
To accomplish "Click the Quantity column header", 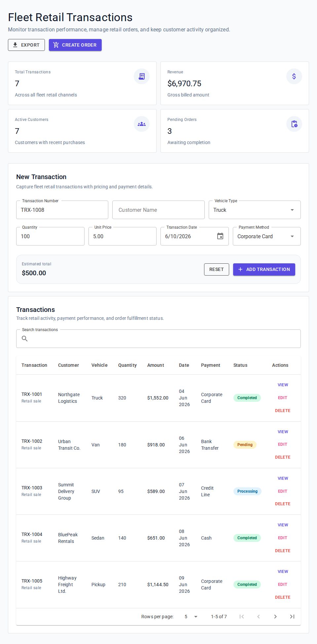I will [x=127, y=365].
